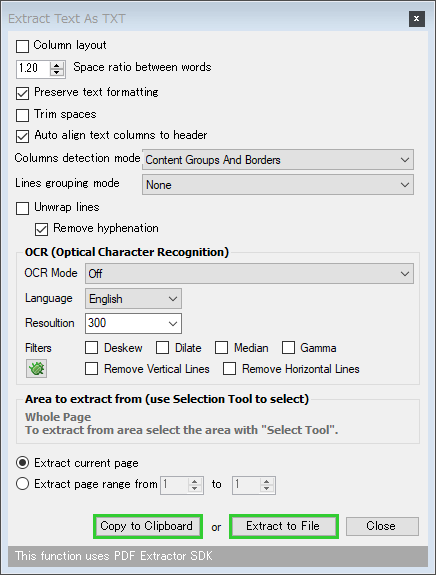Uncheck Auto align text columns to header

22,136
